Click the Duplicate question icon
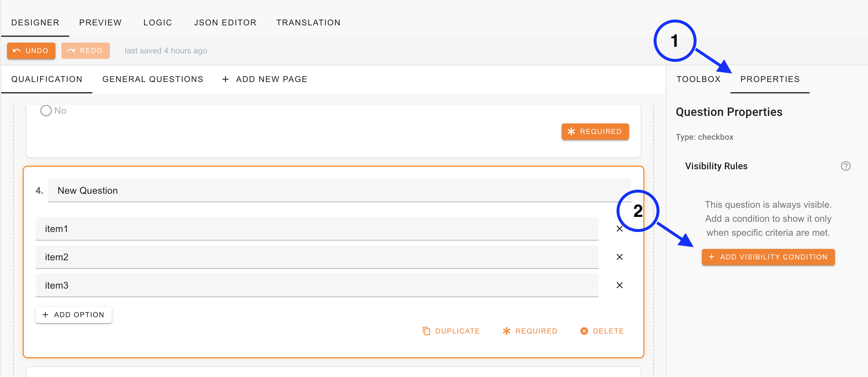 tap(427, 331)
